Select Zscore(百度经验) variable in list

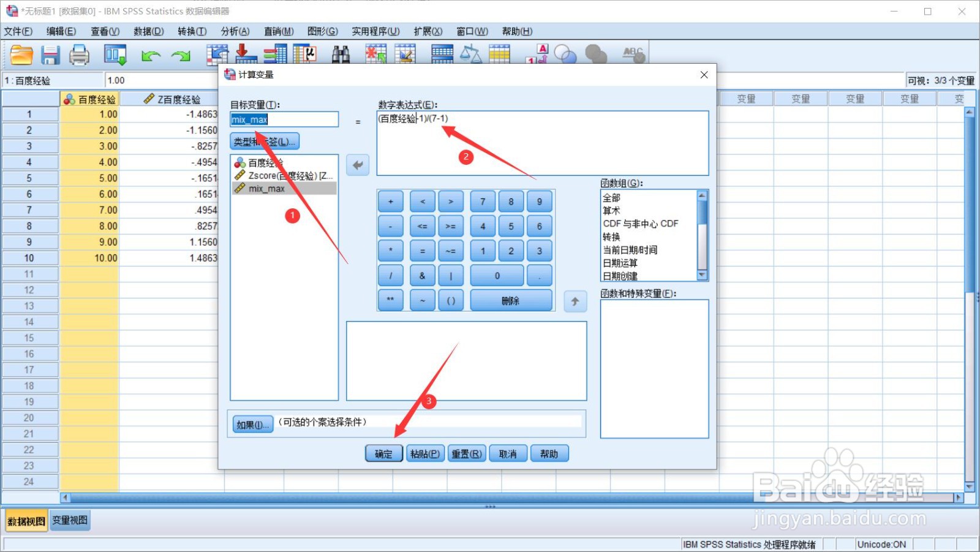pyautogui.click(x=284, y=176)
